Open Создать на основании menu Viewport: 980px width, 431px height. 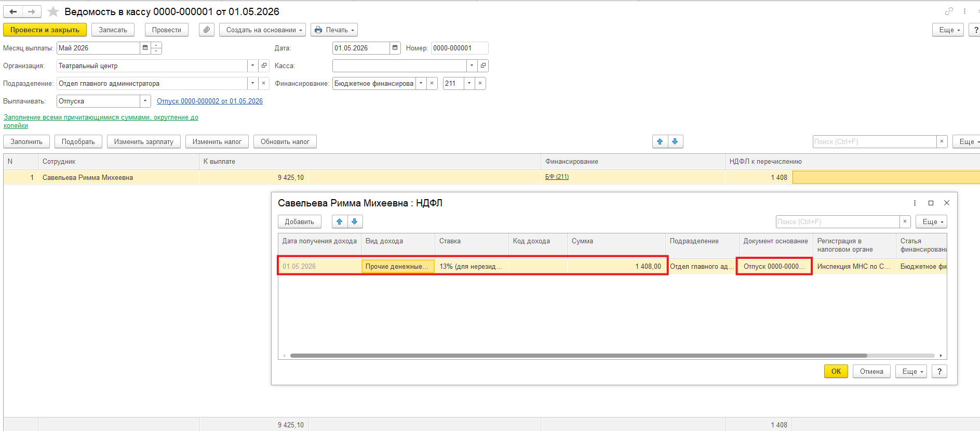click(x=262, y=30)
